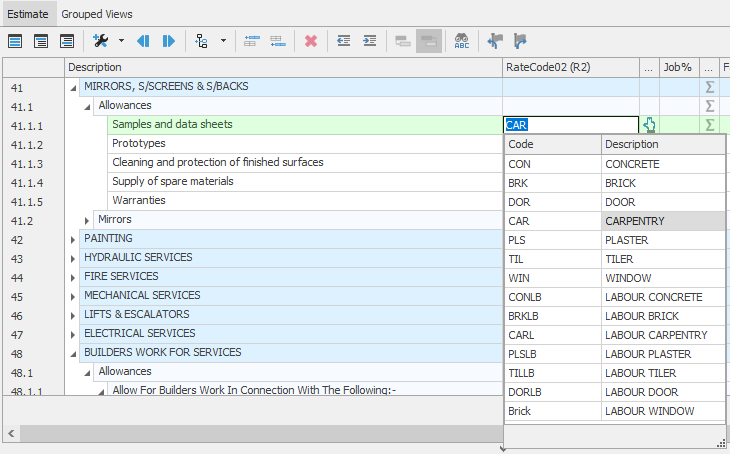730x454 pixels.
Task: Click the blue previous arrow icon
Action: [143, 41]
